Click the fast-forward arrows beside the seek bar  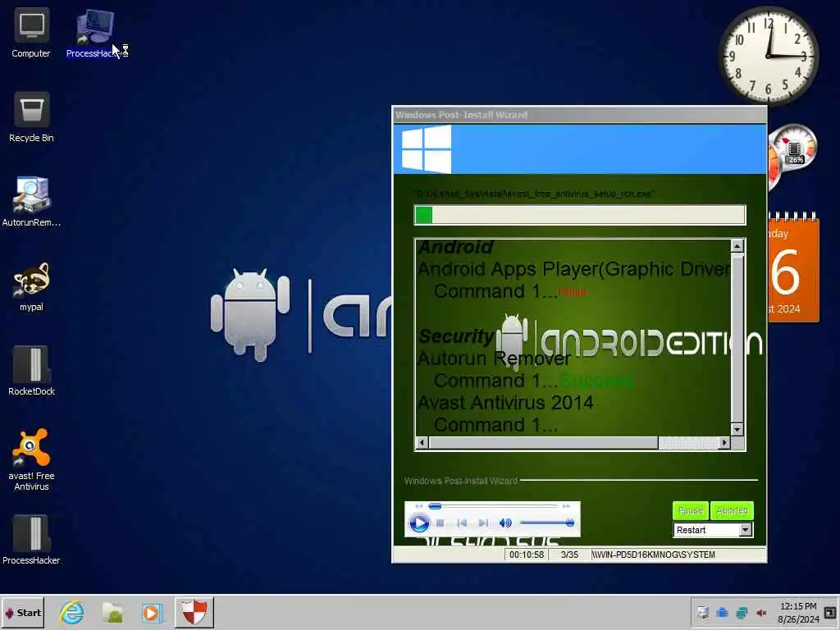[x=566, y=505]
